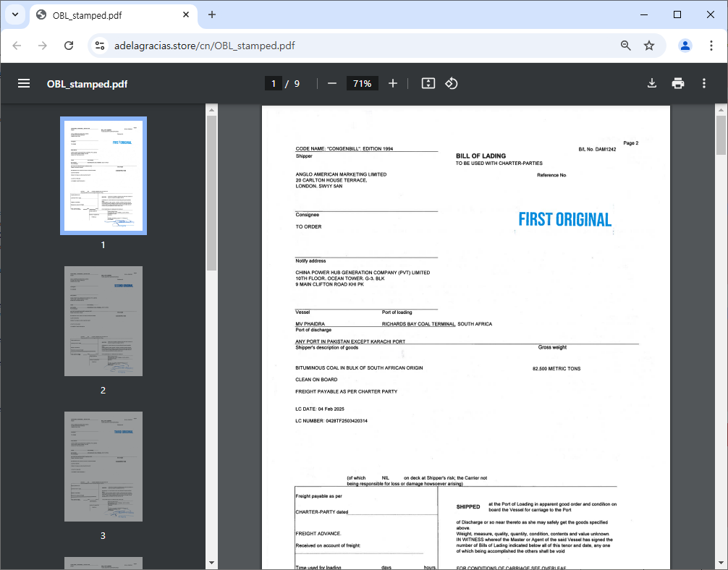View site information icon in address bar

(x=100, y=46)
